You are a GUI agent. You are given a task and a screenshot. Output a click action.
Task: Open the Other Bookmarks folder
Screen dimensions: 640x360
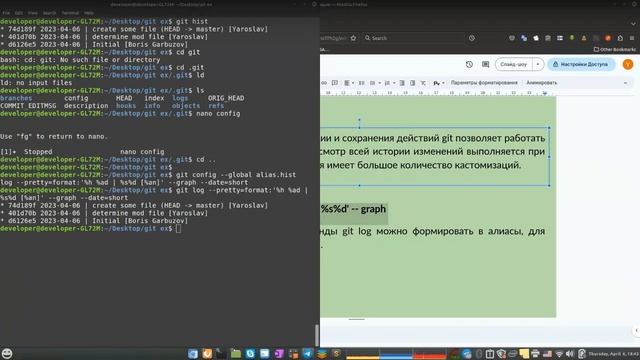coord(615,49)
